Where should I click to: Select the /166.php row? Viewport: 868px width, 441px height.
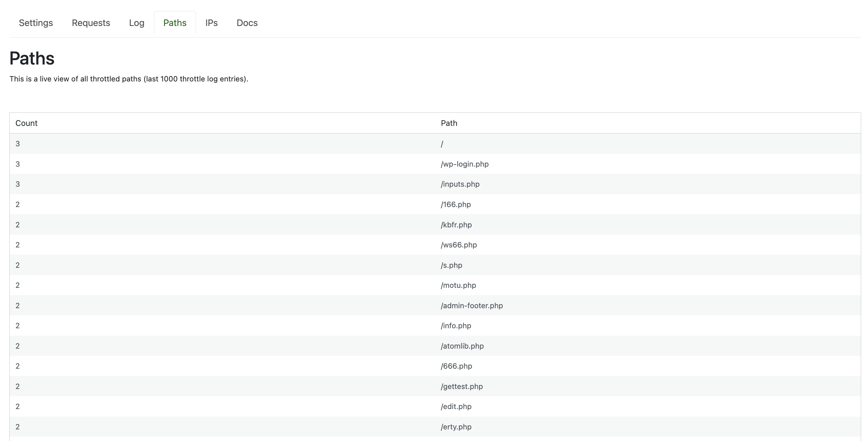point(456,204)
